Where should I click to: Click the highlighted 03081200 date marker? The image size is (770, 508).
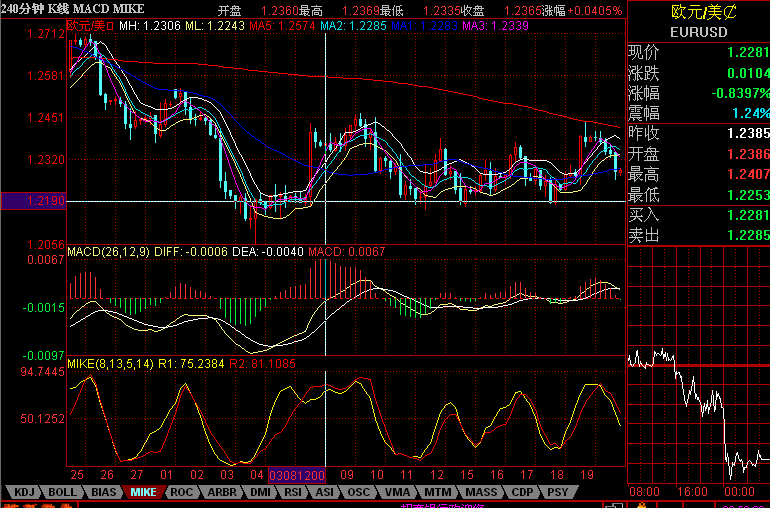tap(297, 476)
